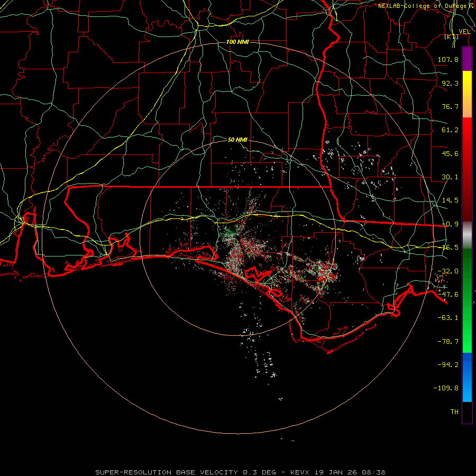476x476 pixels.
Task: Click the -47.6 velocity scale value
Action: (448, 295)
